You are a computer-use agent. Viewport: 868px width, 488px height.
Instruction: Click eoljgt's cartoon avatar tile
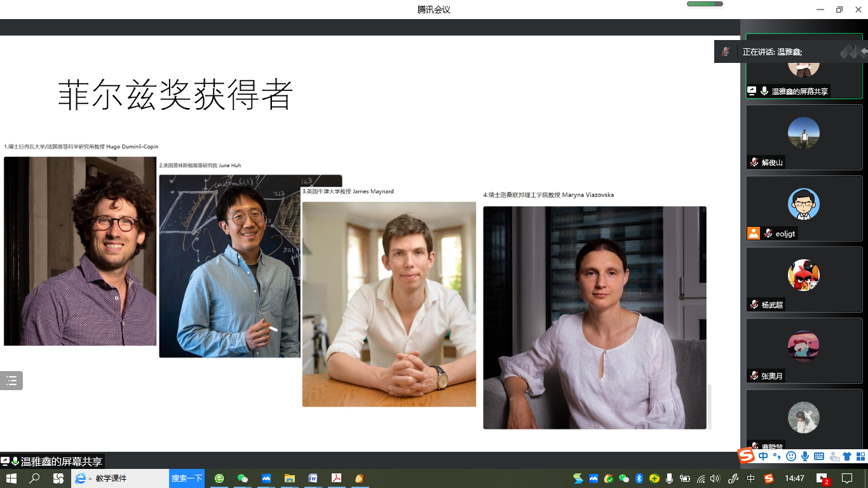point(804,205)
